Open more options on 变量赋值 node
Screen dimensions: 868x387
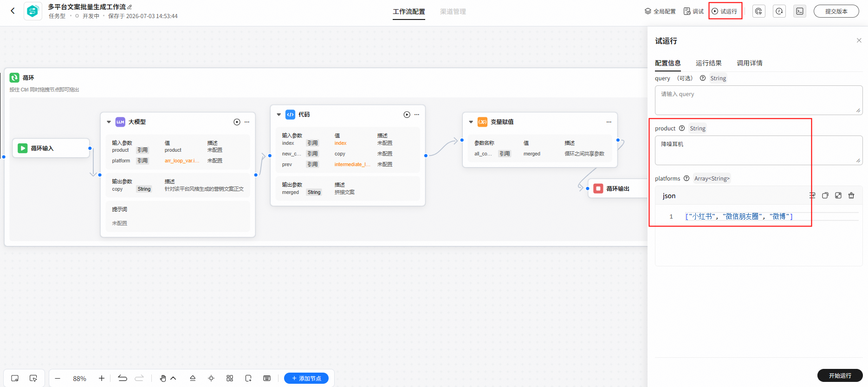[x=609, y=122]
